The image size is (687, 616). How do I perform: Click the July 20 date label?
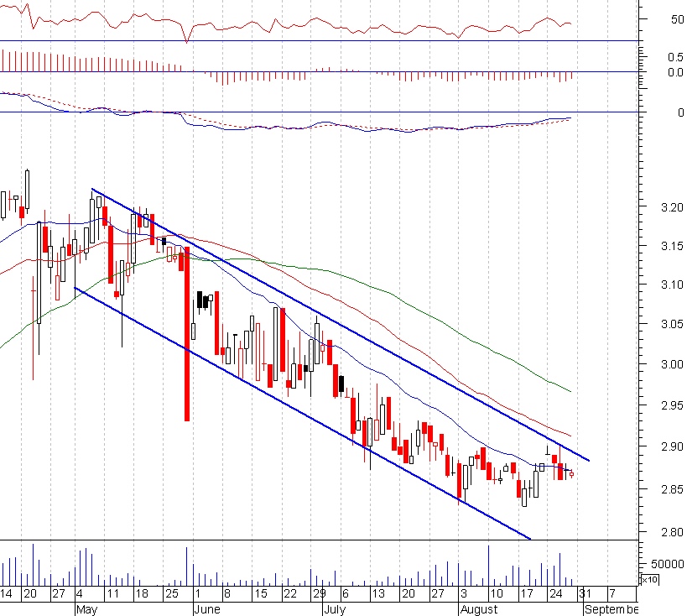[409, 594]
